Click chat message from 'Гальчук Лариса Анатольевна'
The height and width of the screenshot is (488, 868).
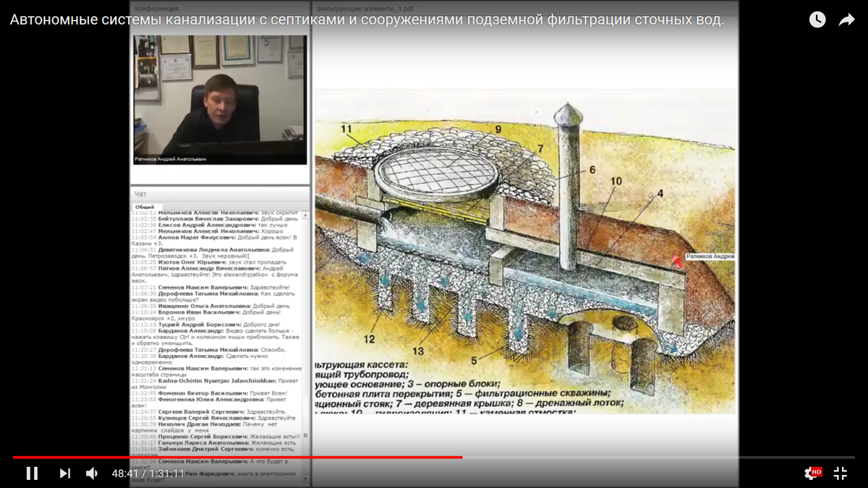214,442
